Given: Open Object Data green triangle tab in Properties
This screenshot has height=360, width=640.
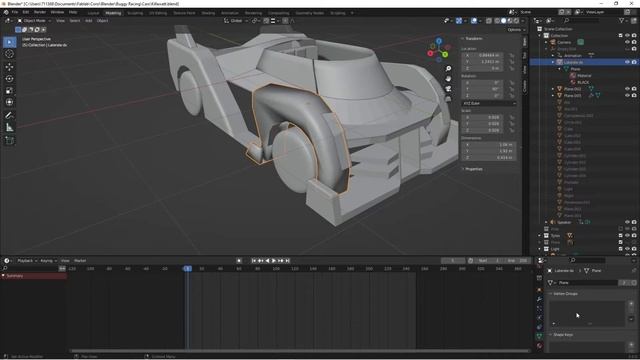Looking at the screenshot, I should (540, 336).
